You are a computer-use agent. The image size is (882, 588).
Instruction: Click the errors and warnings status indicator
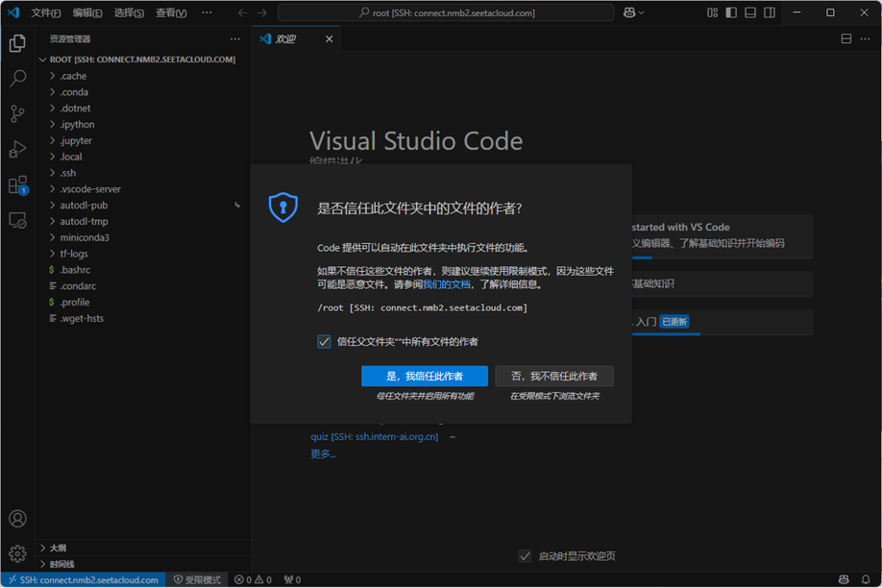(x=253, y=579)
